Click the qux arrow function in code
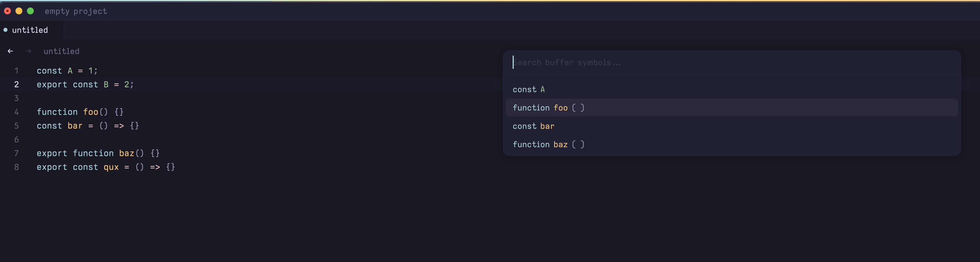This screenshot has width=980, height=262. tap(111, 167)
